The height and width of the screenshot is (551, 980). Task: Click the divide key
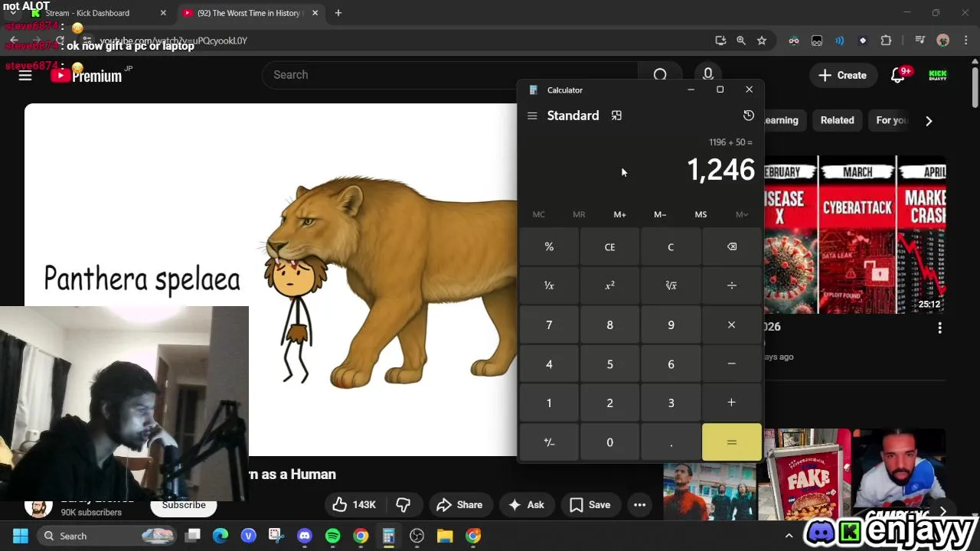coord(732,285)
